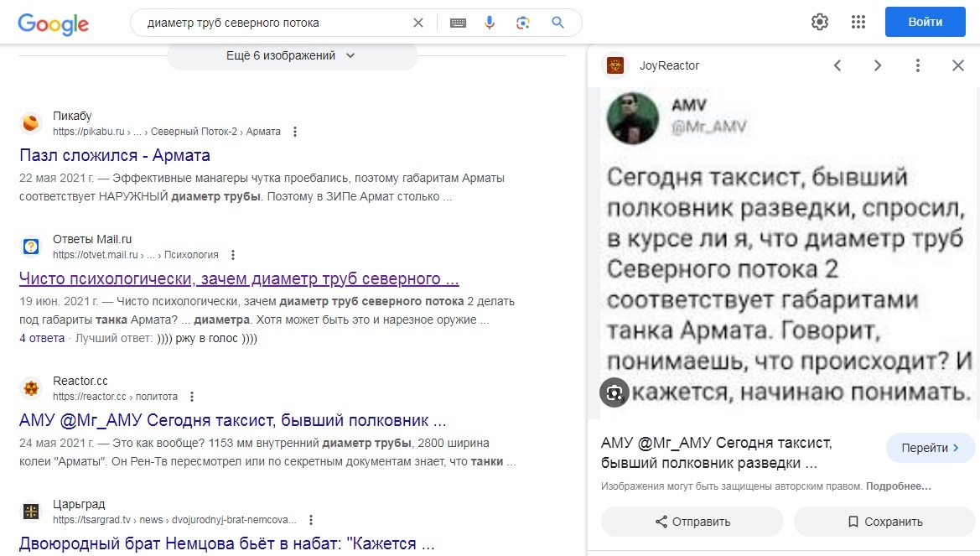
Task: Open search by image in search bar
Action: point(523,23)
